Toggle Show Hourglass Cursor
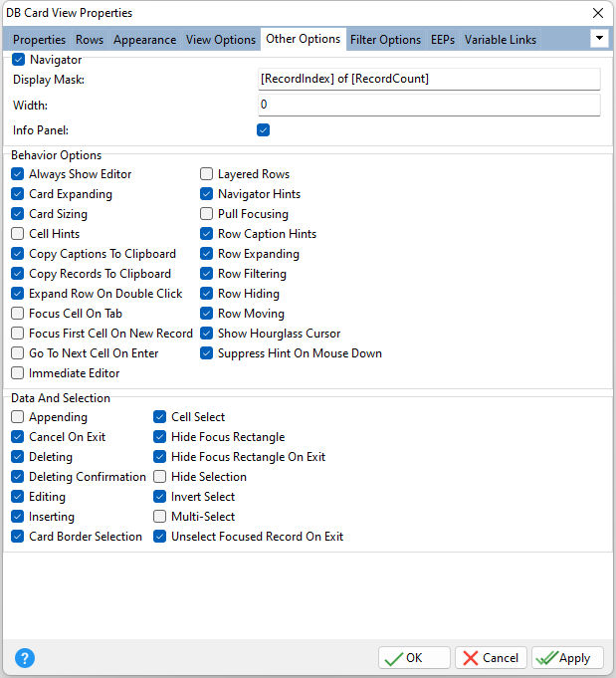The height and width of the screenshot is (678, 616). click(207, 333)
